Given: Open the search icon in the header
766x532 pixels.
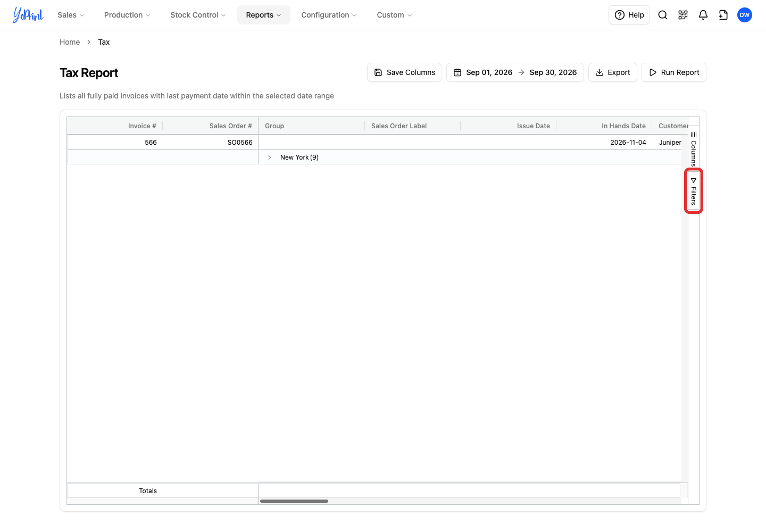Looking at the screenshot, I should (x=663, y=15).
